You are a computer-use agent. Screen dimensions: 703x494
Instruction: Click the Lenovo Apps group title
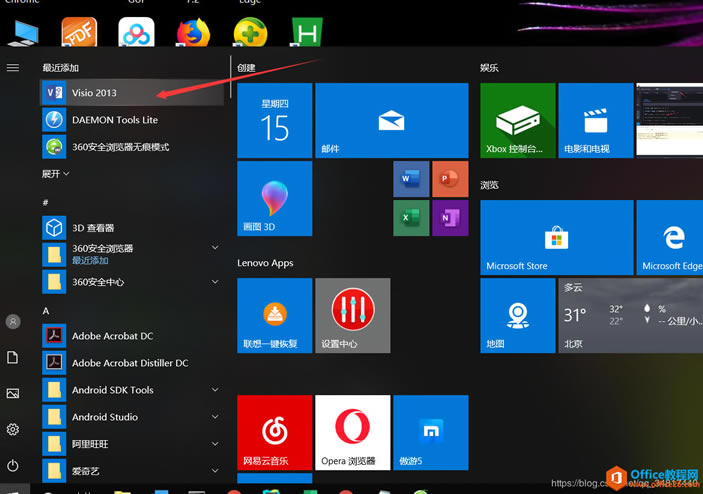(265, 263)
